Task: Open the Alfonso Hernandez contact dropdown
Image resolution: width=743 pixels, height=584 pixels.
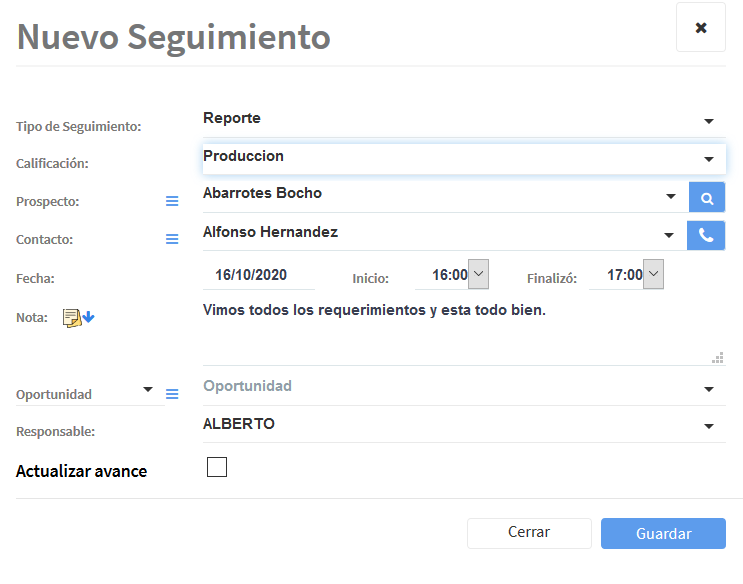Action: (671, 235)
